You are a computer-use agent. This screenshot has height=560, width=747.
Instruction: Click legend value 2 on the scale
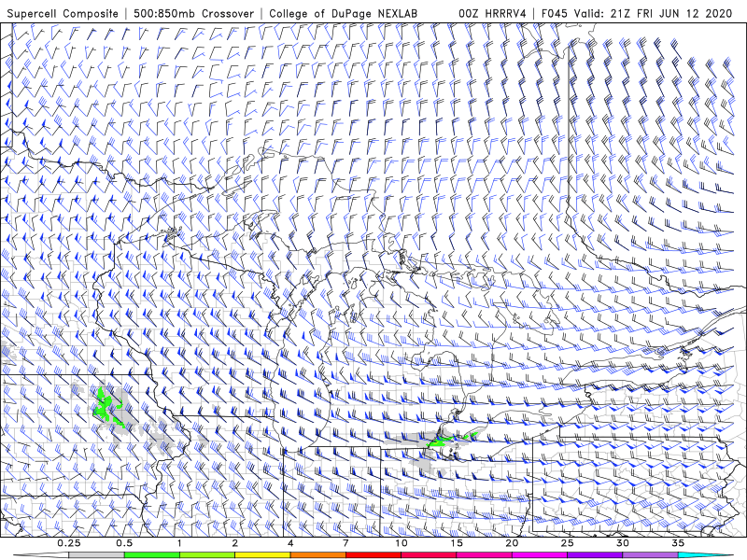point(235,543)
